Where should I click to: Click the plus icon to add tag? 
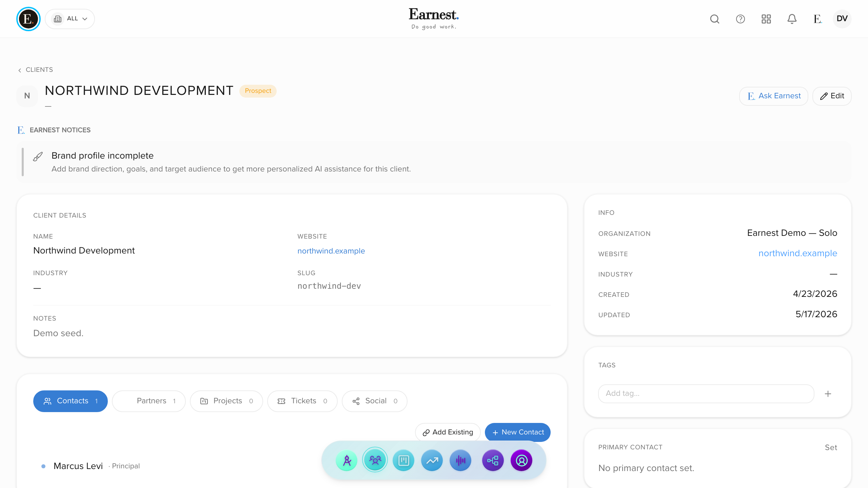pos(828,394)
